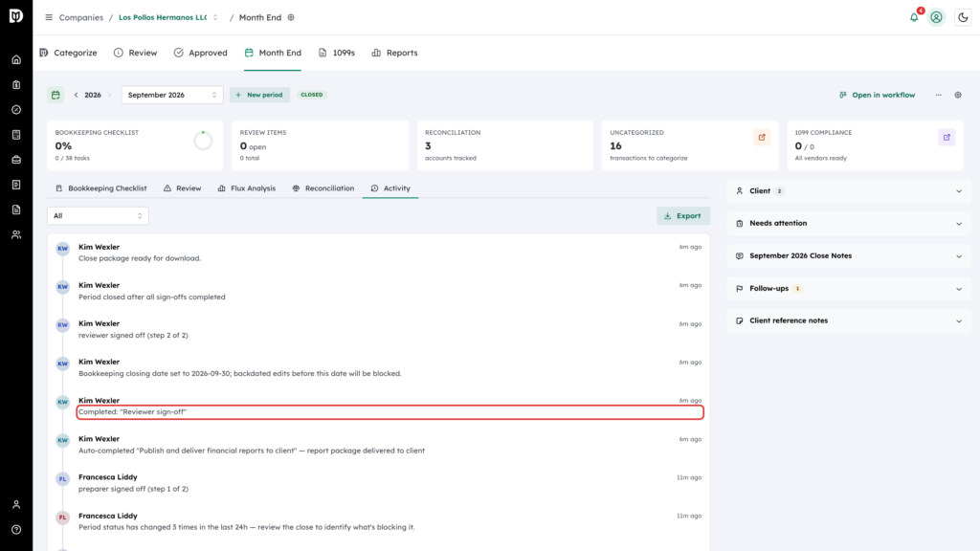Open the briefcase icon in left sidebar
This screenshot has width=980, height=551.
tap(16, 160)
